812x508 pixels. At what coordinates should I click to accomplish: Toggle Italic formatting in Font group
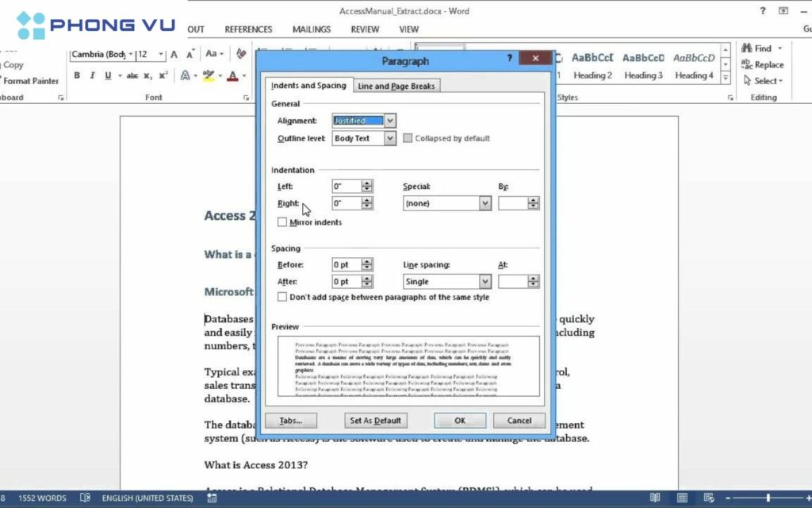coord(92,75)
